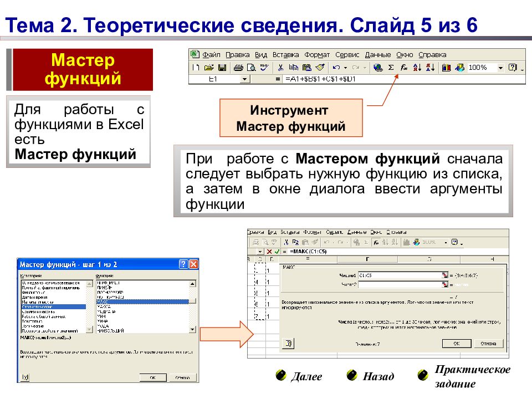Click the Copy icon in the top Excel toolbar
This screenshot has height=399, width=532.
pos(294,68)
